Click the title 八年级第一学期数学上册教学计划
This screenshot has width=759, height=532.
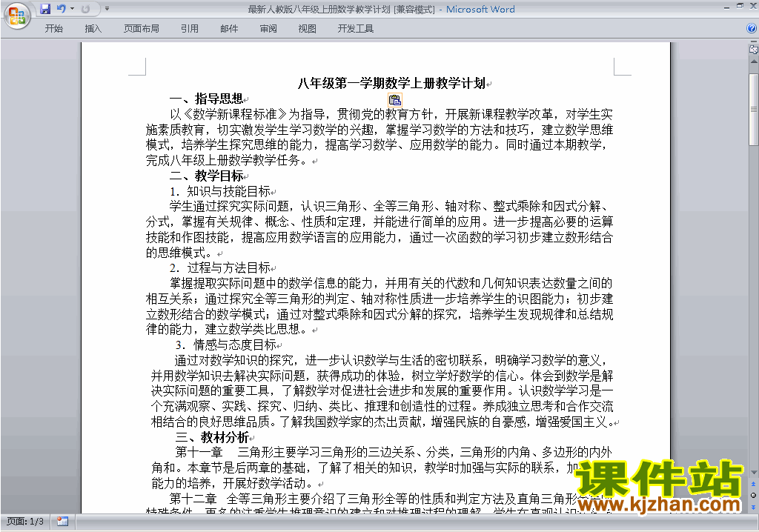click(x=391, y=83)
